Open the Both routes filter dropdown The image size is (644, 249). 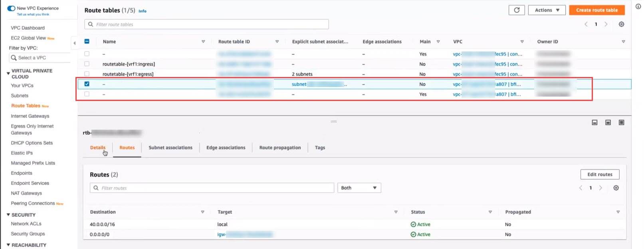point(359,188)
